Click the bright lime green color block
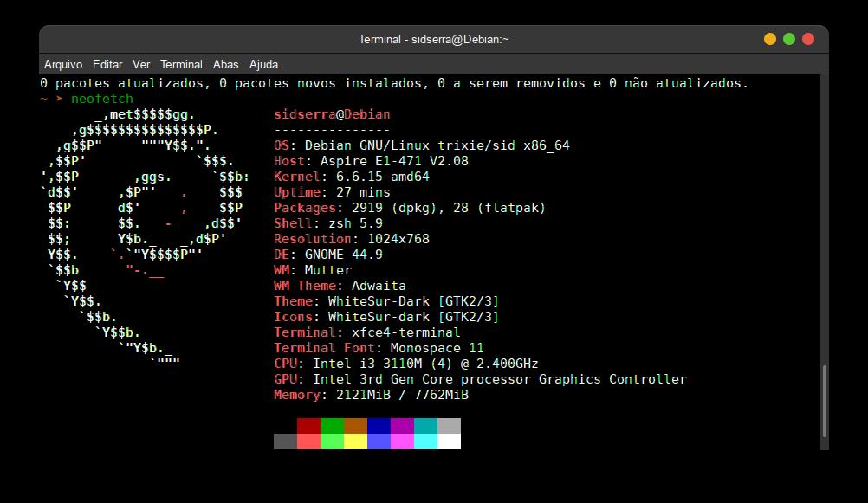Viewport: 868px width, 503px height. pyautogui.click(x=332, y=441)
